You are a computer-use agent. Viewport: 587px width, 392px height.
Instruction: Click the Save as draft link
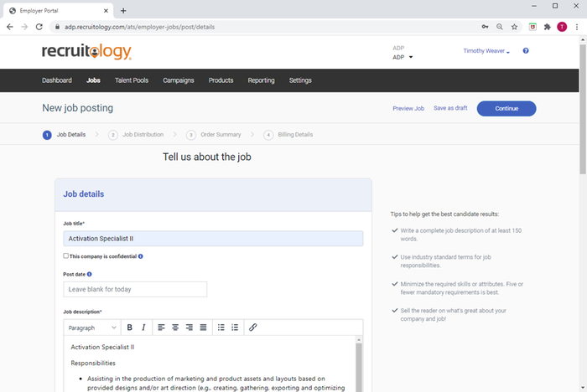click(x=450, y=108)
